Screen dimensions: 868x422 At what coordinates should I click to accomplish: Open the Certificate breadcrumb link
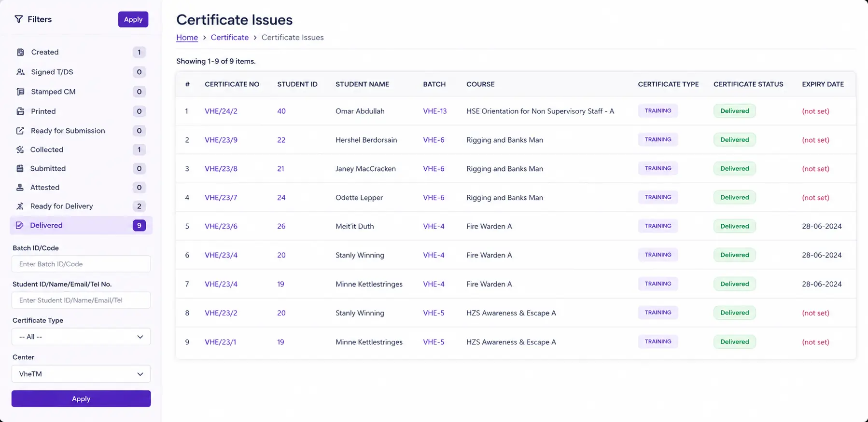[230, 38]
